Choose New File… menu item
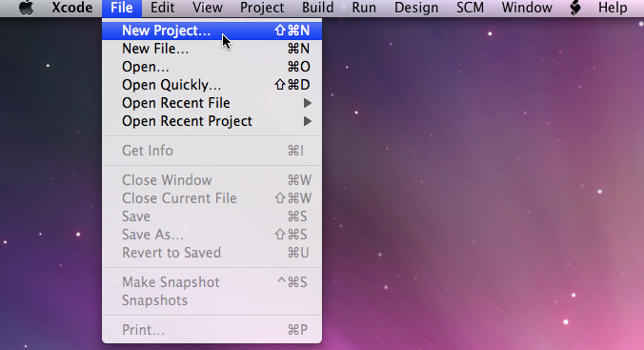The width and height of the screenshot is (644, 350). pos(211,49)
